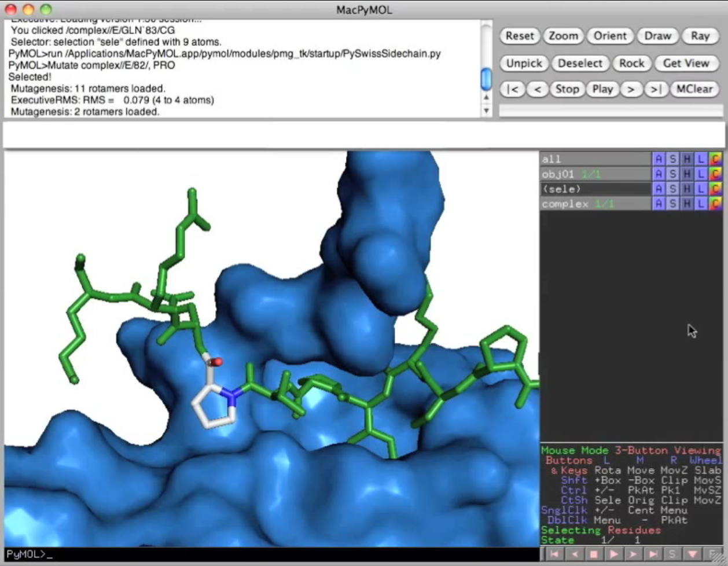The image size is (728, 566).
Task: Jump to last frame with >| button
Action: pos(656,89)
